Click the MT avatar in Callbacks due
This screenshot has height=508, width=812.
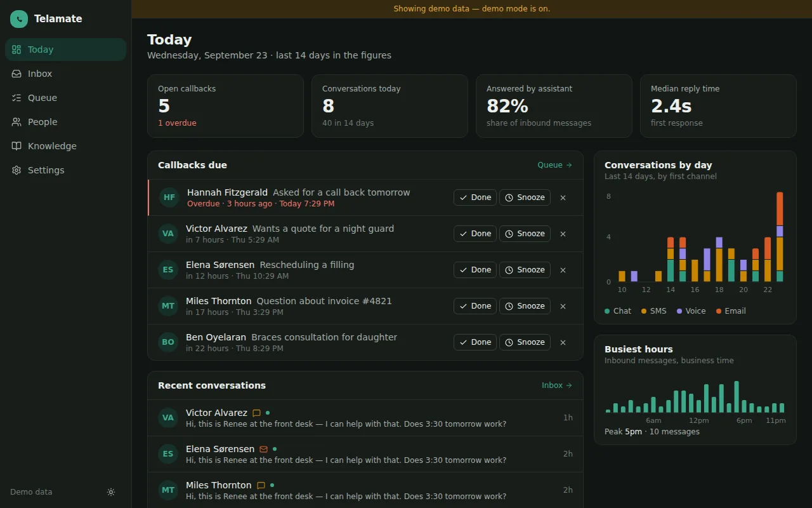168,306
